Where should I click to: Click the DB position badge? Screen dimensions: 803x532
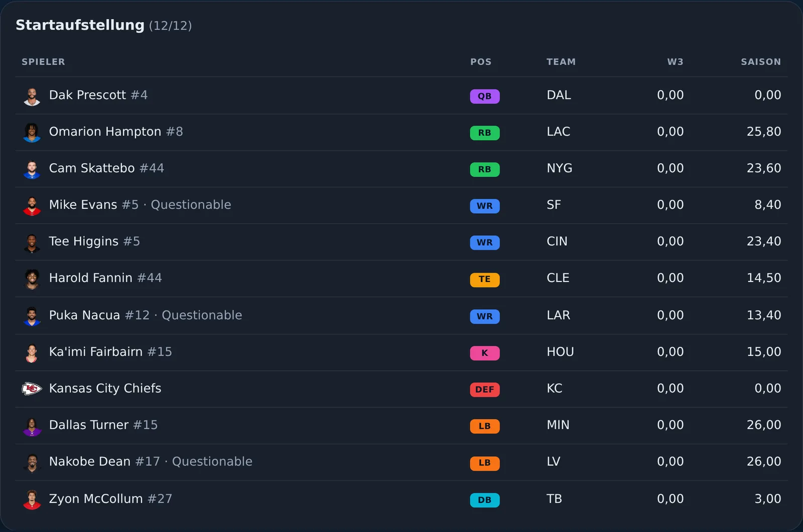pyautogui.click(x=485, y=500)
